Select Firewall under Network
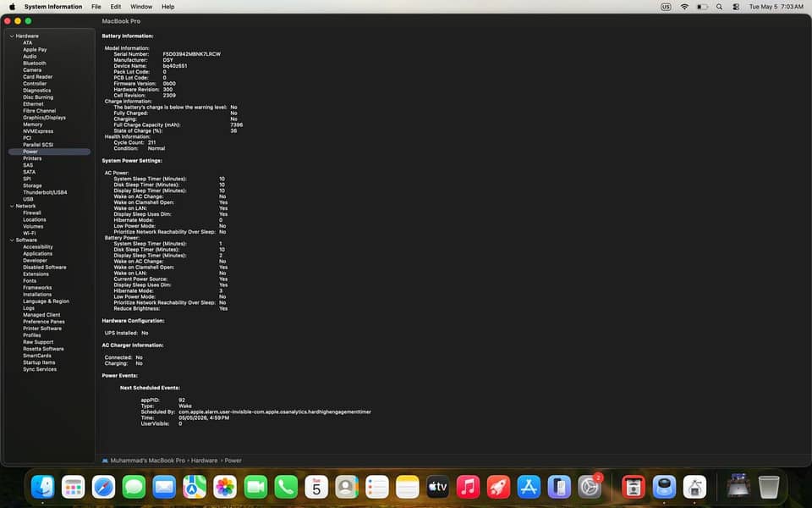This screenshot has width=812, height=508. coord(32,213)
